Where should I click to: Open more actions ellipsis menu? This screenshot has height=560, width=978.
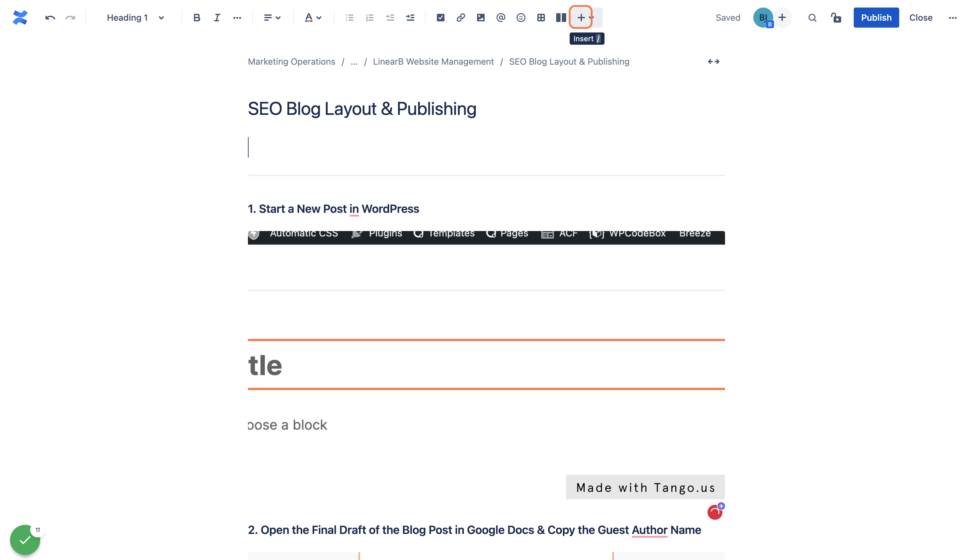953,18
